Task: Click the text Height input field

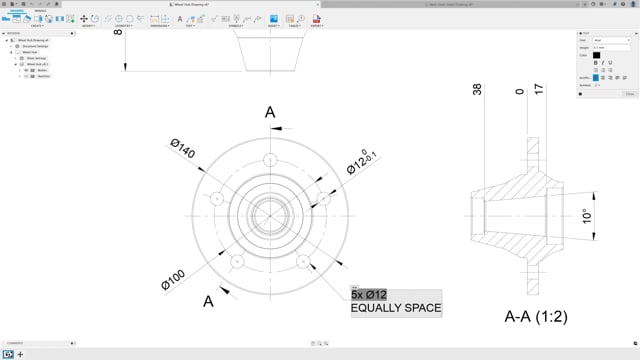Action: [x=611, y=48]
